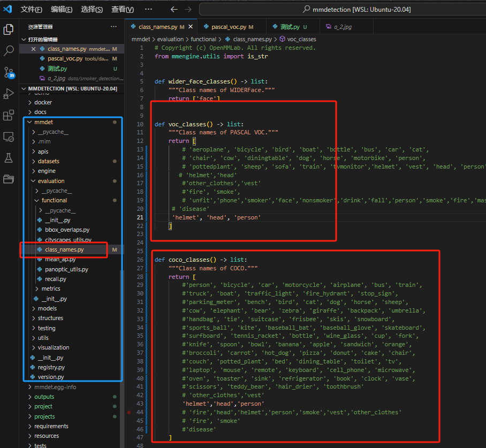The height and width of the screenshot is (448, 486).
Task: Open the Search view in the activity bar
Action: coord(9,51)
